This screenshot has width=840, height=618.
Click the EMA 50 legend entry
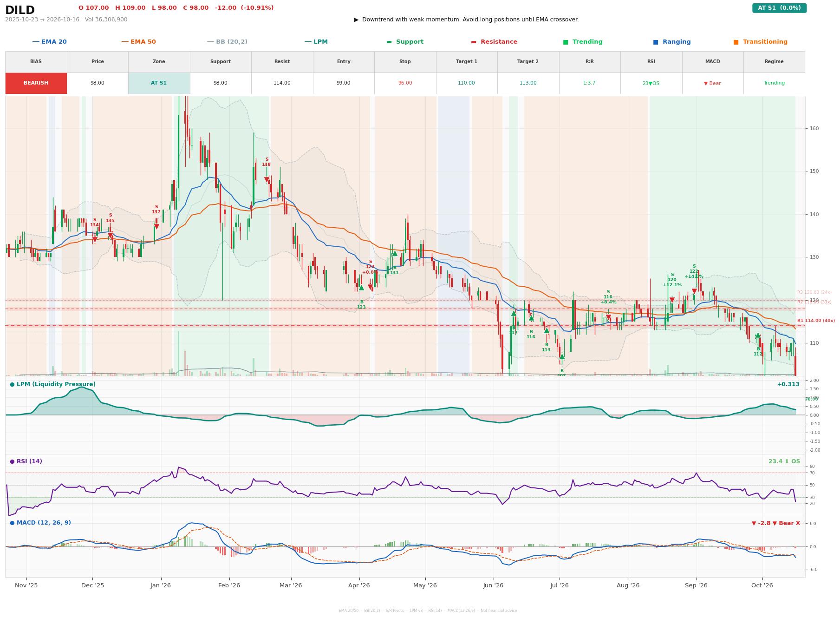pyautogui.click(x=138, y=42)
